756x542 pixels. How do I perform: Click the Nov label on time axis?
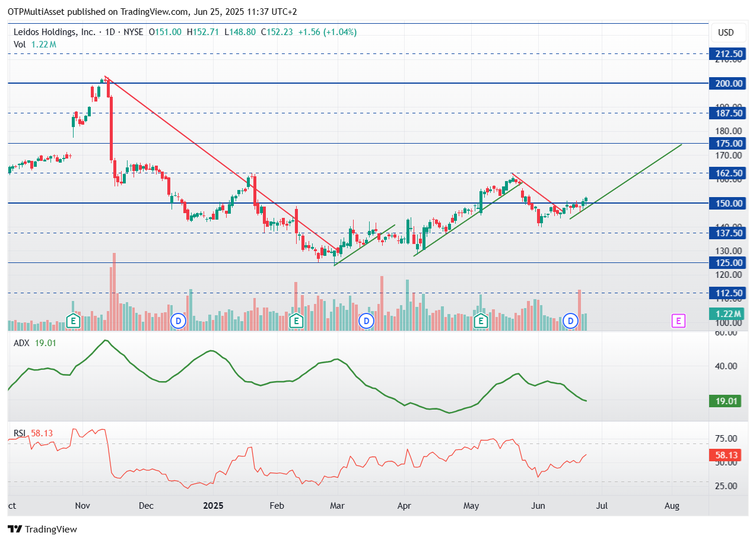(x=82, y=506)
